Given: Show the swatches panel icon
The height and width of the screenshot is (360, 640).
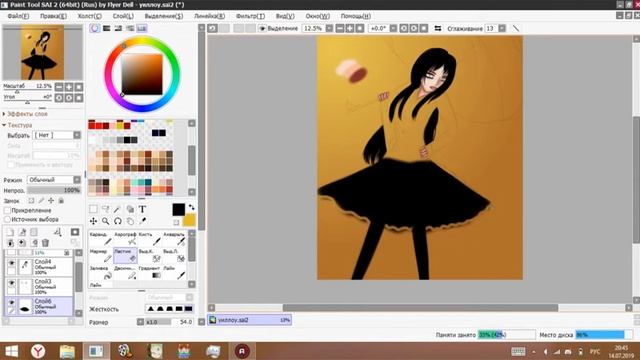Looking at the screenshot, I should point(141,28).
